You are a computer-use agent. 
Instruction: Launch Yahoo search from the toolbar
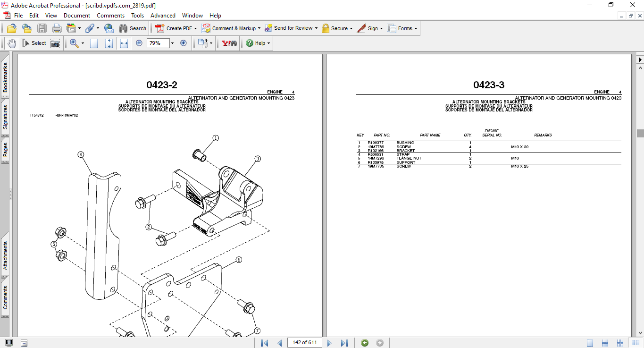pyautogui.click(x=228, y=43)
